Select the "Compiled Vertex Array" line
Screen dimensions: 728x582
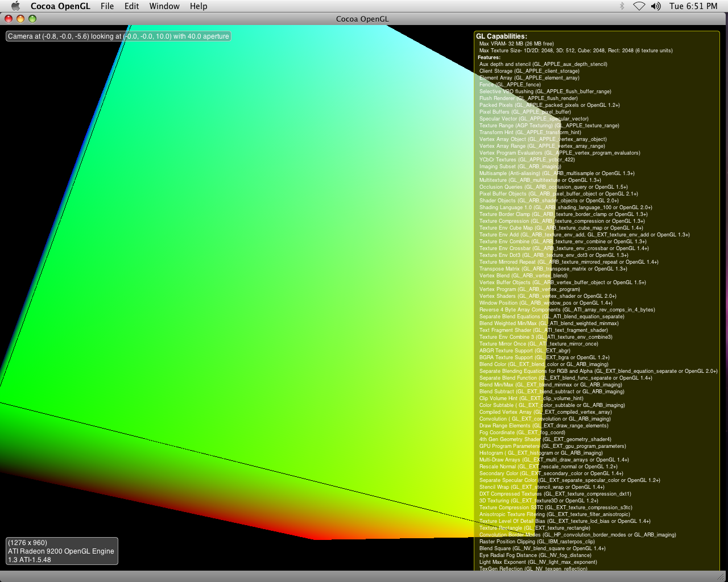coord(545,412)
